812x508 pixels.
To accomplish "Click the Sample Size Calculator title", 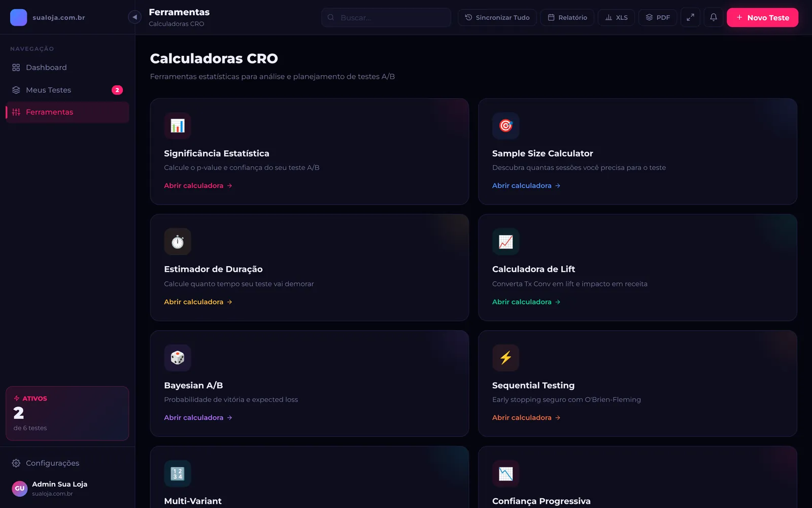I will (543, 153).
